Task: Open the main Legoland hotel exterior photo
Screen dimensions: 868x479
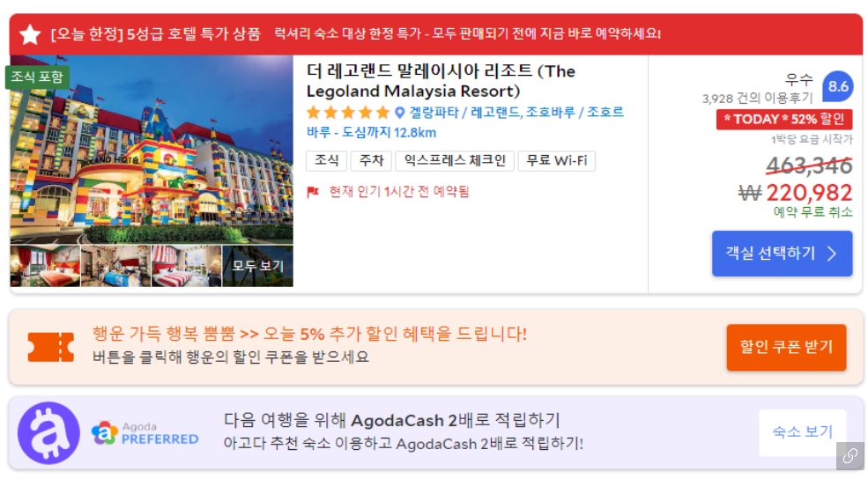Action: [x=152, y=150]
